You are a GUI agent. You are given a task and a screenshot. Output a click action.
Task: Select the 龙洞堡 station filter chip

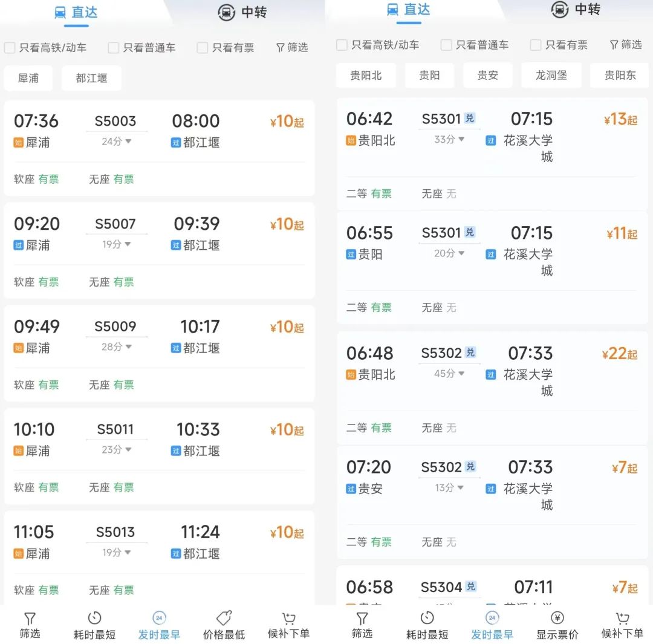tap(551, 76)
